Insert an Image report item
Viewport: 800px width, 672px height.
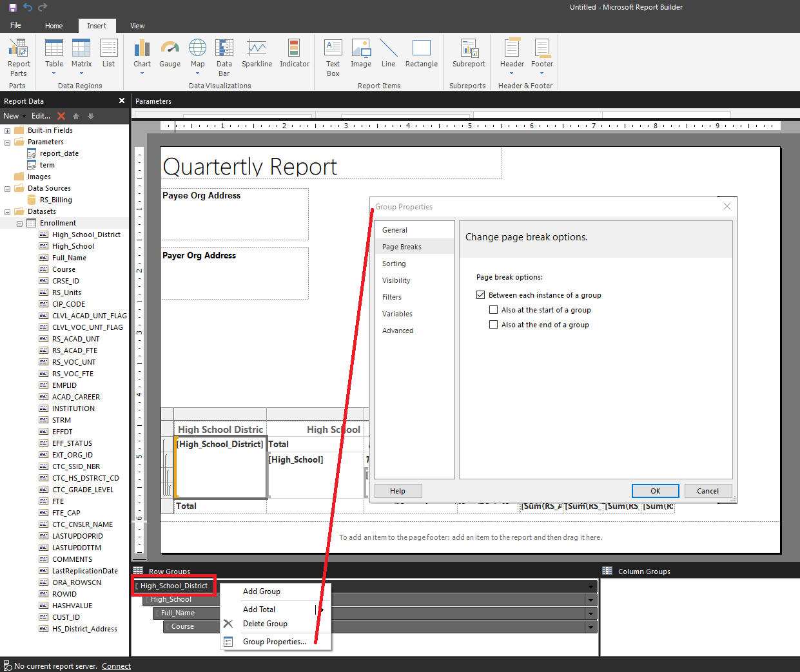click(x=361, y=53)
